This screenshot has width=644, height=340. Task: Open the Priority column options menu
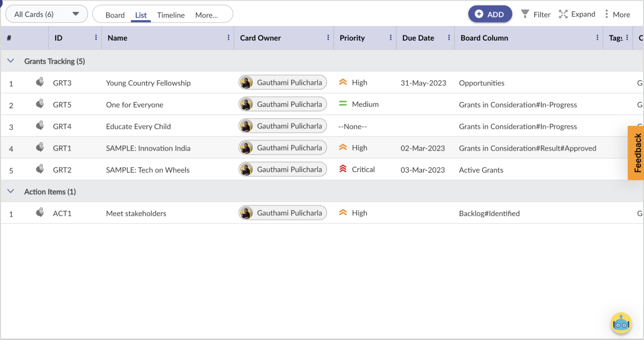click(x=391, y=38)
